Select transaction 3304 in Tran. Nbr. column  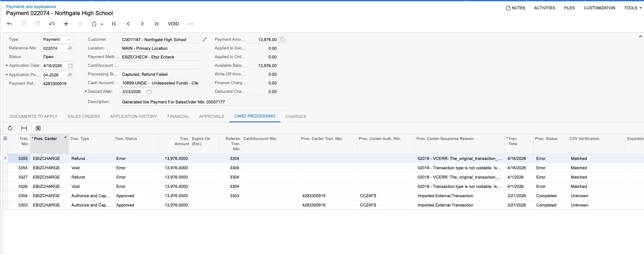click(19, 196)
